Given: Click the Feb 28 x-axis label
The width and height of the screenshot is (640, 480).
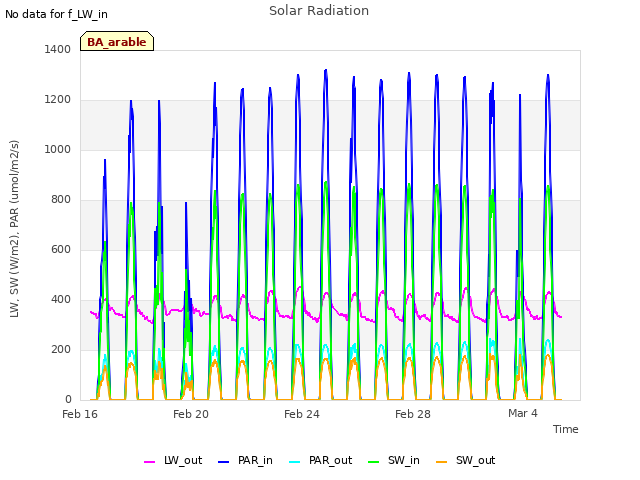Looking at the screenshot, I should [x=413, y=414].
